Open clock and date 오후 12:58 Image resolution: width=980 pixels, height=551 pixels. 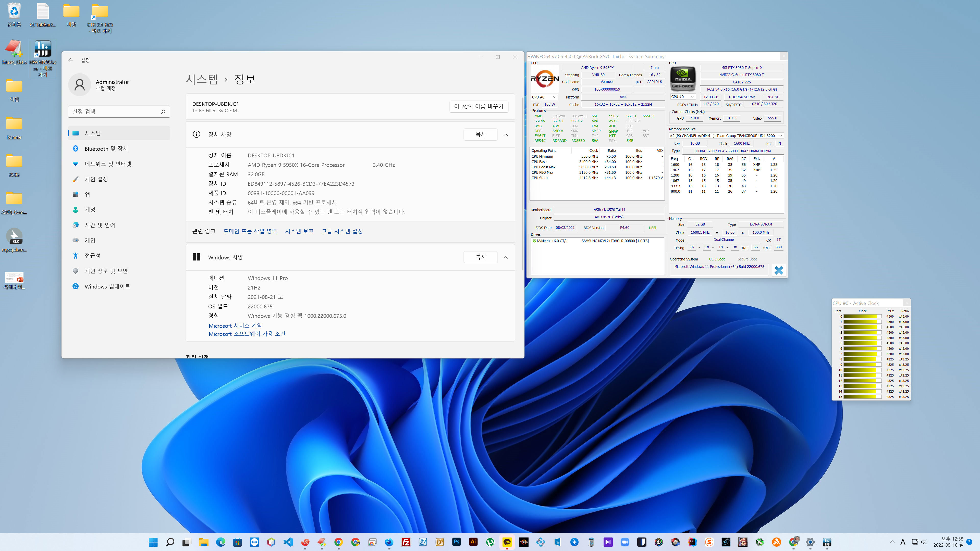point(948,542)
